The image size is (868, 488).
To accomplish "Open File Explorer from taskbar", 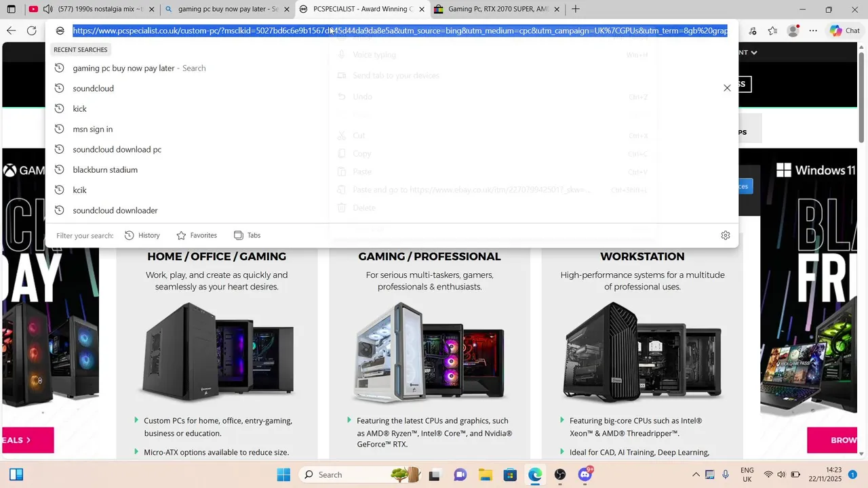I will [x=485, y=474].
